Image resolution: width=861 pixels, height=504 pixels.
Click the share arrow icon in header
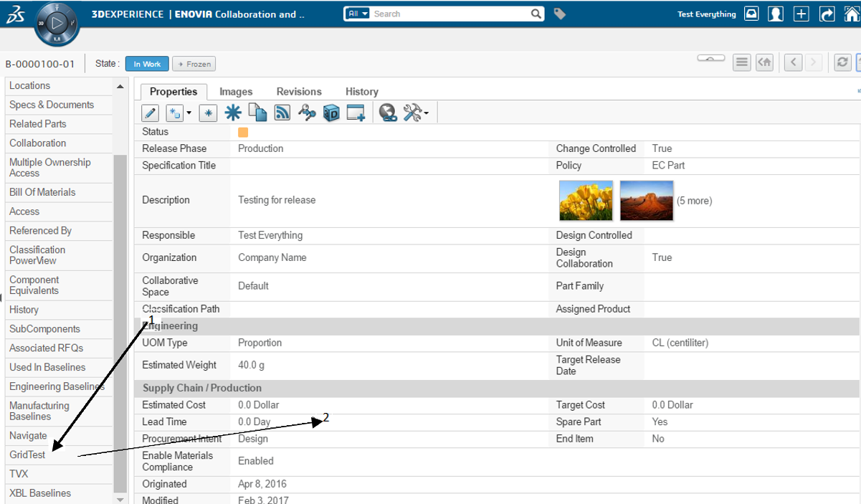827,14
